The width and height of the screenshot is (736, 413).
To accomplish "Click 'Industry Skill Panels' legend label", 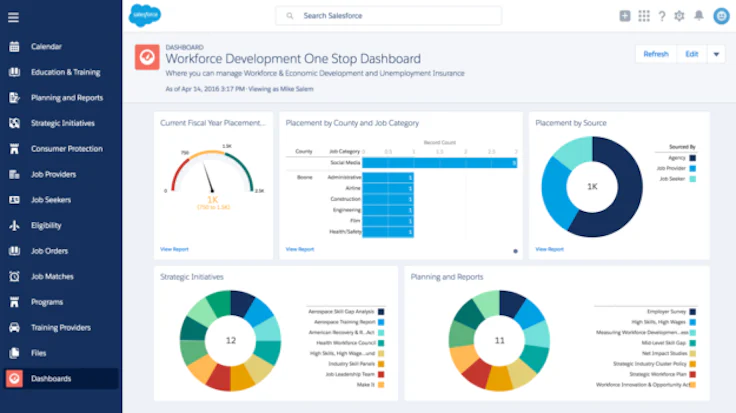I will [352, 364].
